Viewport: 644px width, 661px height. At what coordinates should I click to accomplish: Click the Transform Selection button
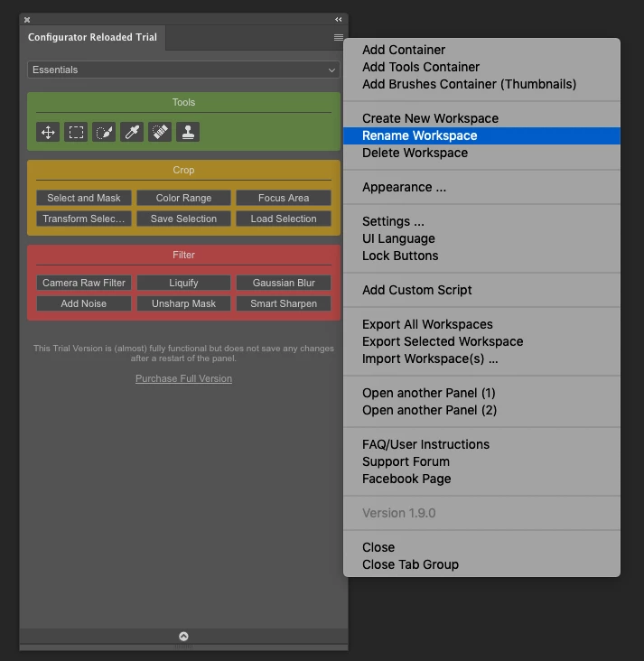point(83,219)
